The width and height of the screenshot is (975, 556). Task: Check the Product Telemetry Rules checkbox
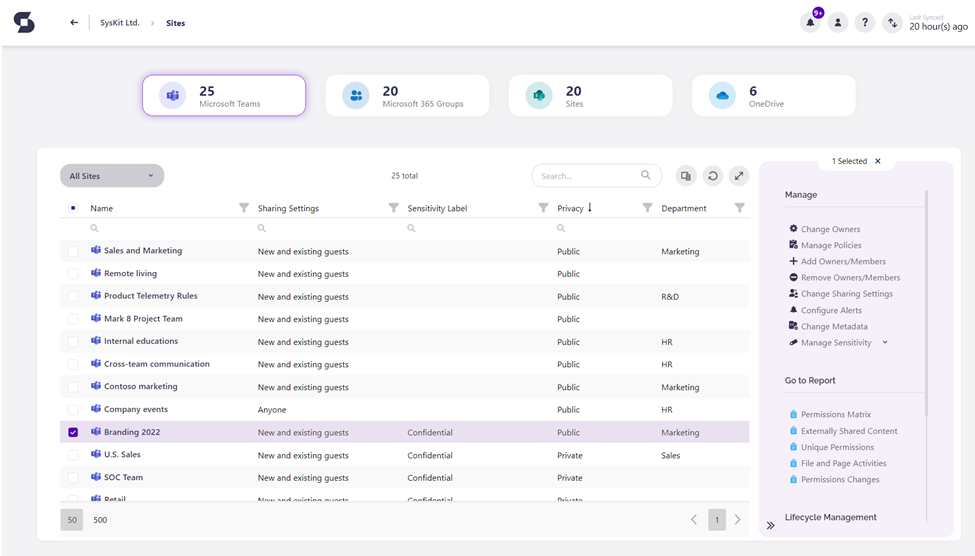[73, 297]
